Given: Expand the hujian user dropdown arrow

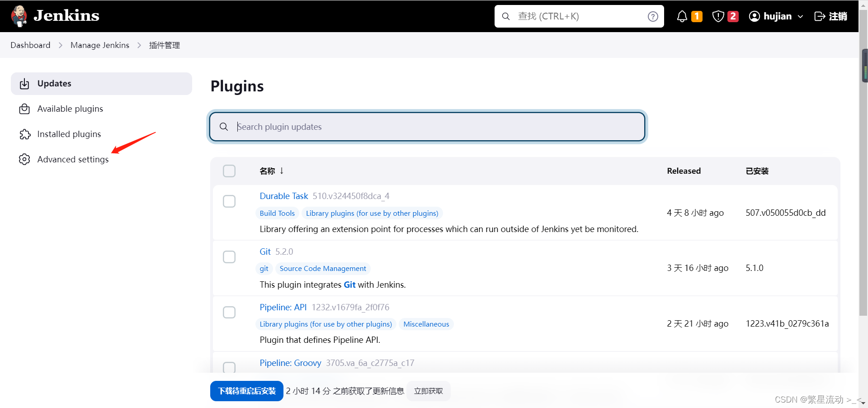Looking at the screenshot, I should [800, 16].
